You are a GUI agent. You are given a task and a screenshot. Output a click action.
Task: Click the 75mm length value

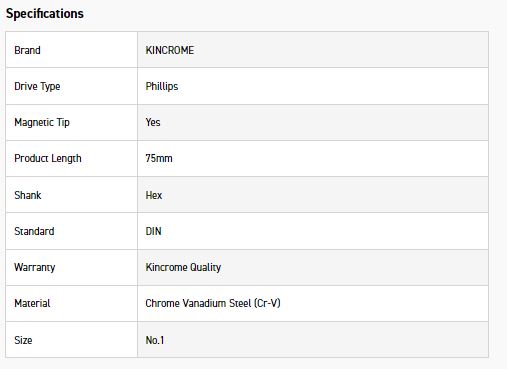point(159,158)
